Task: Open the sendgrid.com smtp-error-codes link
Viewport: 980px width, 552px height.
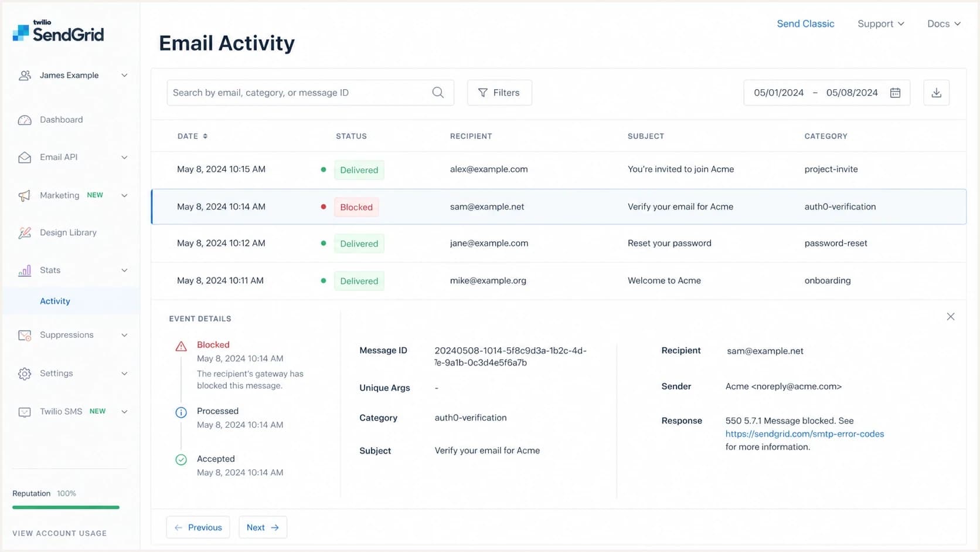Action: (805, 434)
